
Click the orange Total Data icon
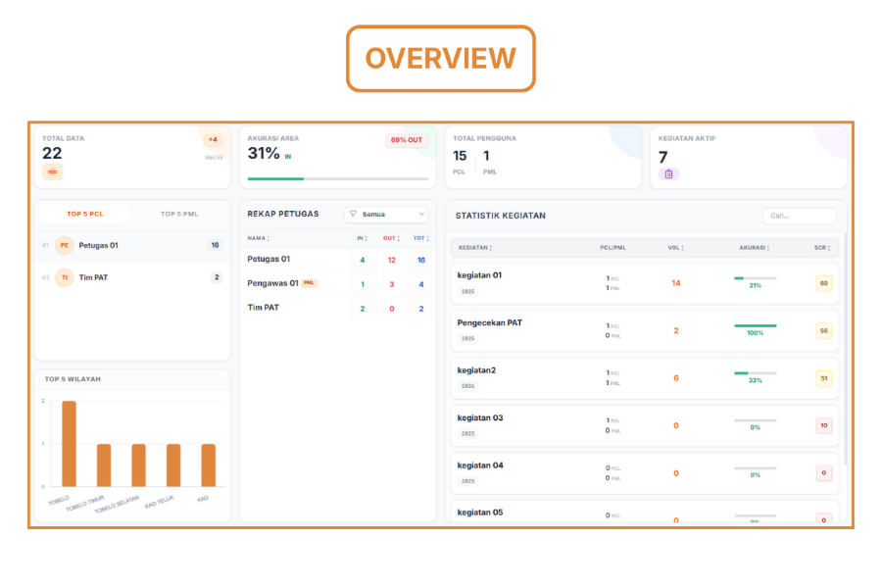[52, 172]
